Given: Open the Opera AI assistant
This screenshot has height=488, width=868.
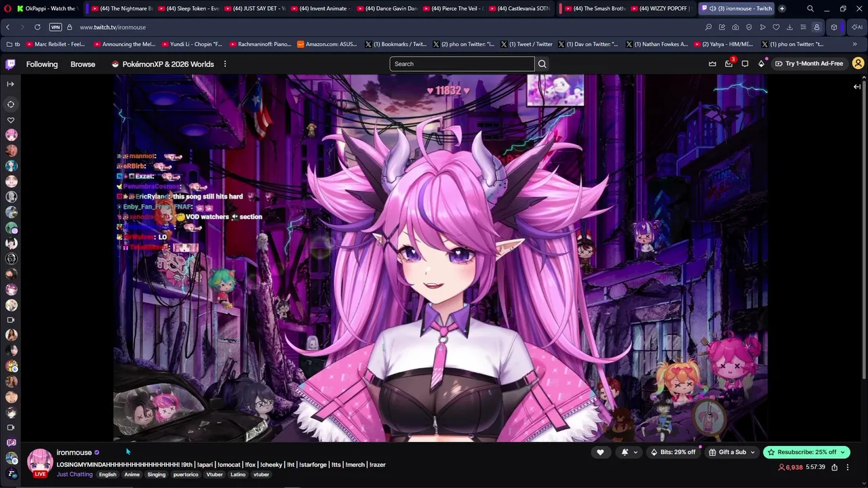Looking at the screenshot, I should pyautogui.click(x=857, y=27).
